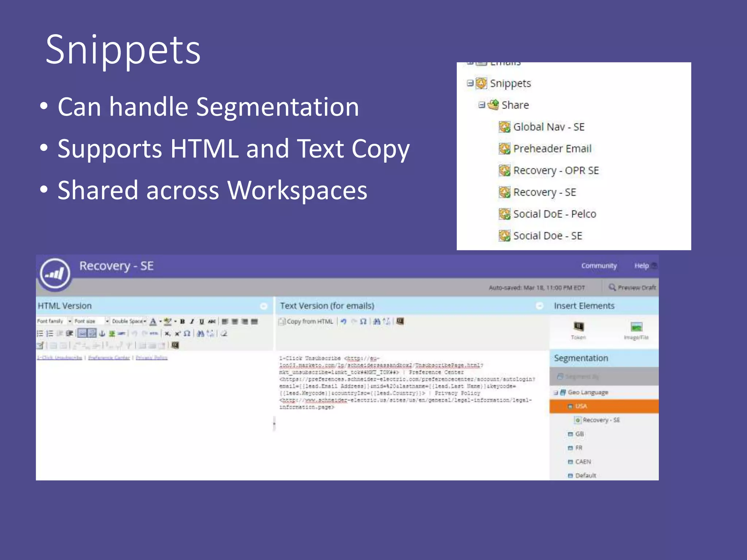Collapse the Snippets tree node
This screenshot has height=560, width=747.
[470, 83]
